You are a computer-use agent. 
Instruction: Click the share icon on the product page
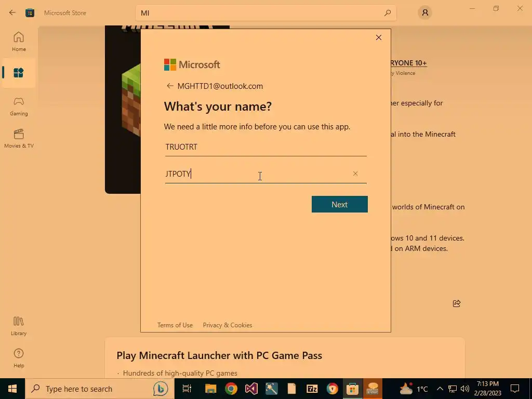(457, 303)
